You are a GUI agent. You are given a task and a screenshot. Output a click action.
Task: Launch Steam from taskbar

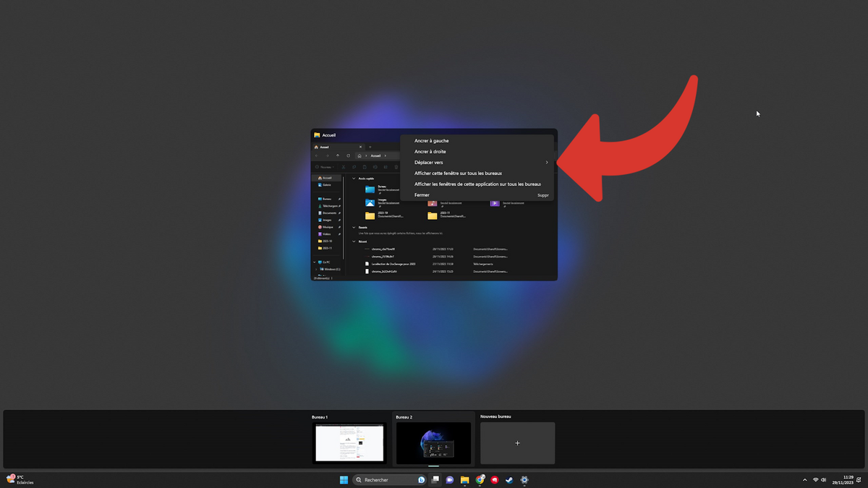point(509,480)
